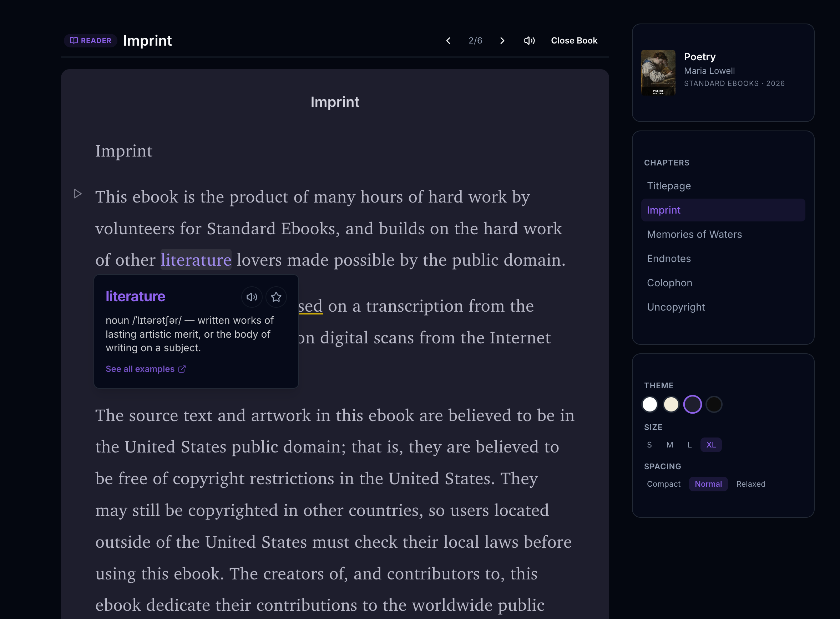Click the Poetry book cover thumbnail
Screen dimensions: 840x619
point(658,73)
